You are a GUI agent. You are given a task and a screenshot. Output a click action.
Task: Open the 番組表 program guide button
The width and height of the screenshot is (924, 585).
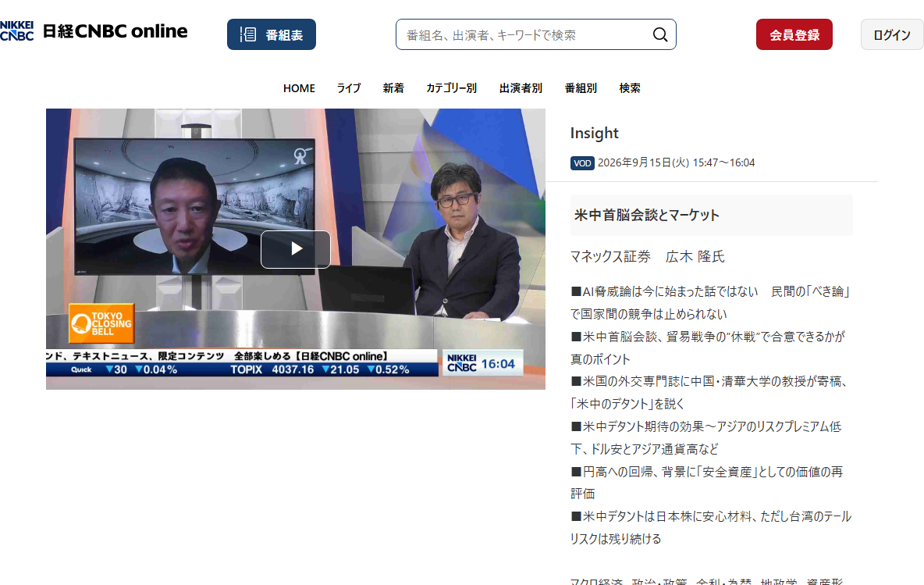(271, 35)
